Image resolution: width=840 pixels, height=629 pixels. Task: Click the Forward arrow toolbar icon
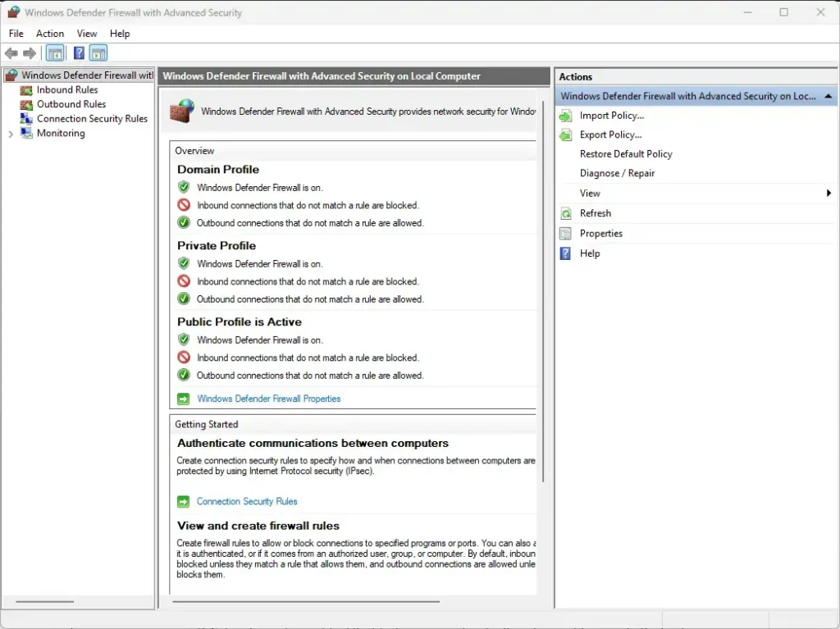[x=30, y=53]
